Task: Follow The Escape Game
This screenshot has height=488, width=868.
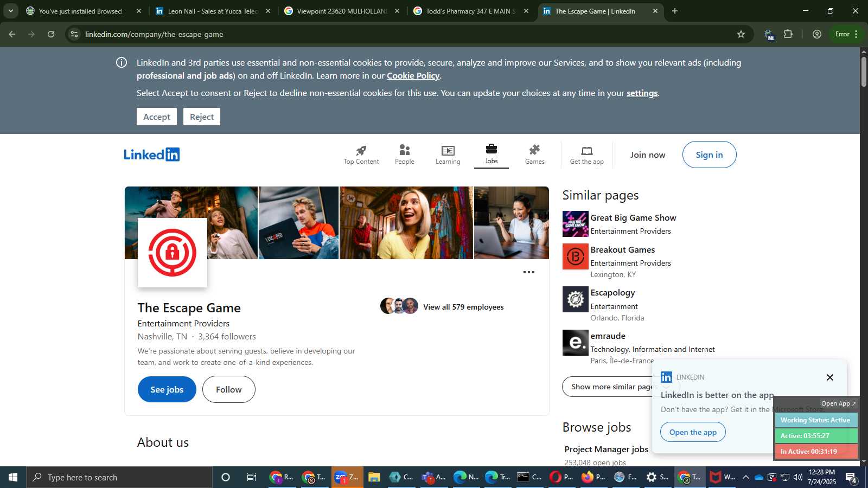Action: coord(229,389)
